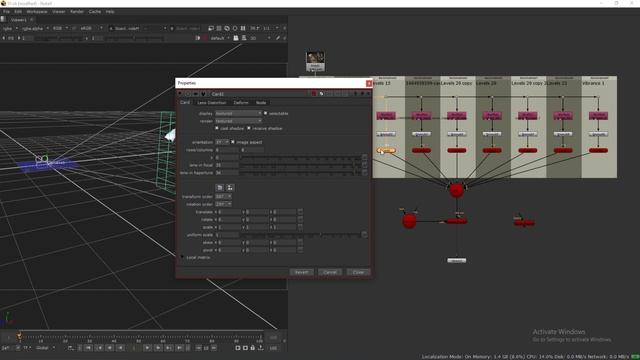Adjust the uniform scale slider

(300, 235)
